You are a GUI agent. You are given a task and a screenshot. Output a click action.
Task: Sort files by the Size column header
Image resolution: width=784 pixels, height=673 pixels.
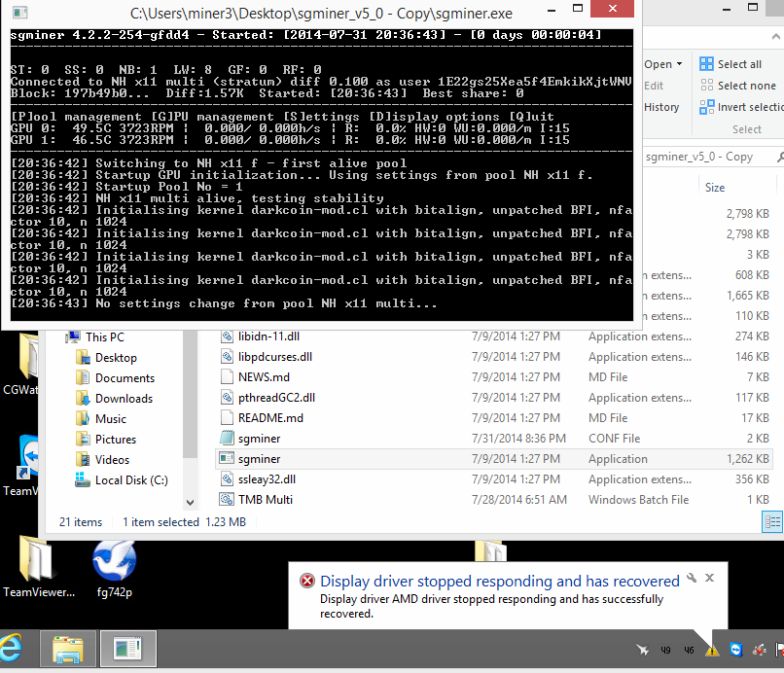point(715,188)
